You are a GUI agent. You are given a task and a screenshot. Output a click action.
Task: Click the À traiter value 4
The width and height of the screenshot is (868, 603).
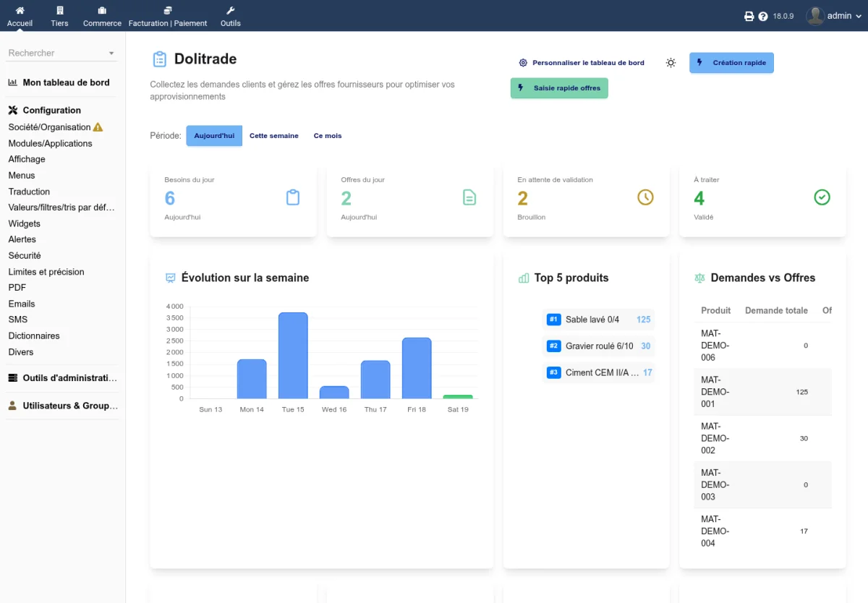coord(699,198)
